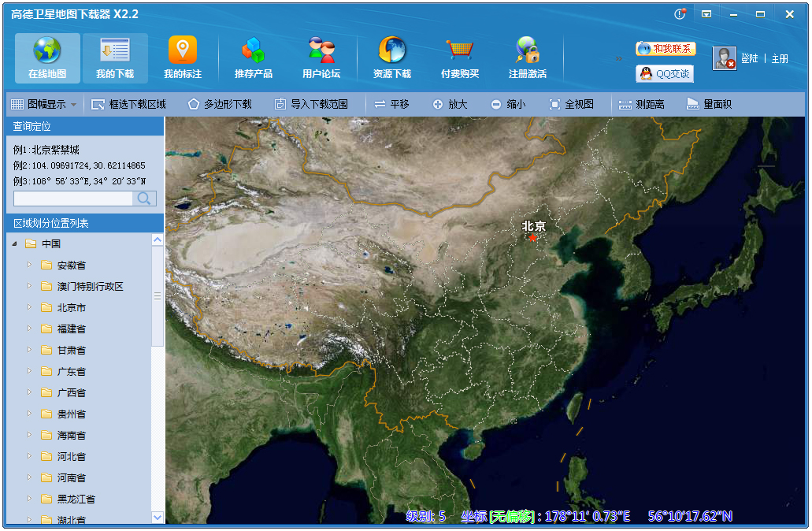The image size is (812, 531).
Task: Click the 和我联系 contact button
Action: click(666, 49)
